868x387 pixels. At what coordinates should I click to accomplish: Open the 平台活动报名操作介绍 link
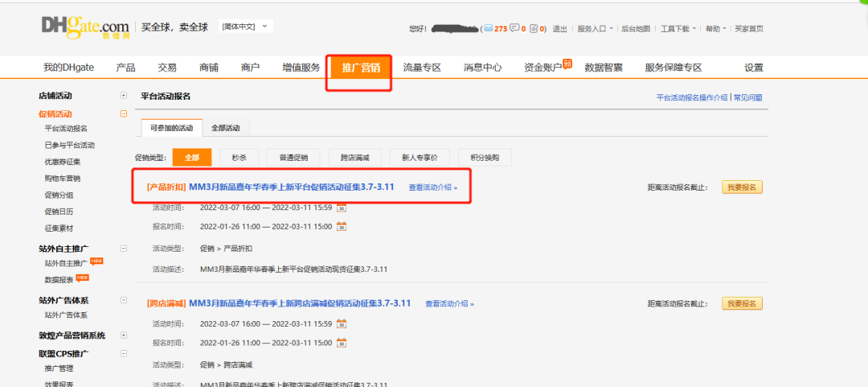click(x=692, y=97)
